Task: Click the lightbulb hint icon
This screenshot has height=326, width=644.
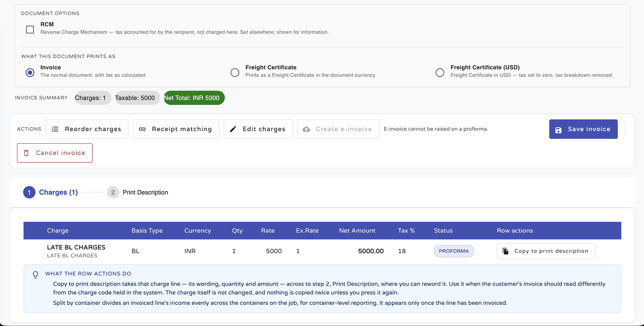Action: (35, 275)
